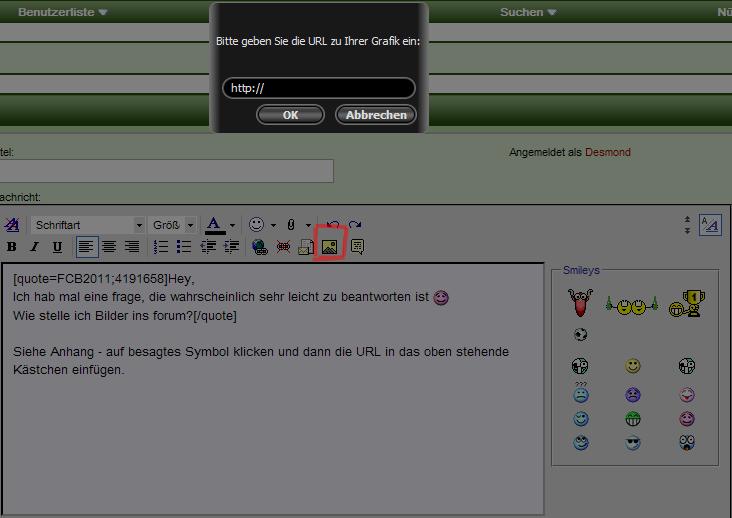Click the URL input field
The image size is (732, 518).
click(x=318, y=88)
